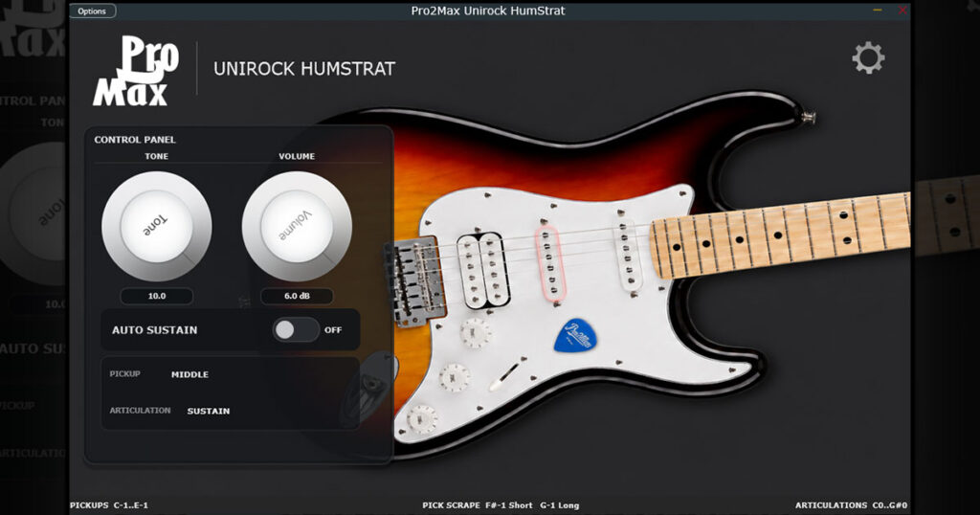Close the Pro2Max Unirock HumStrat window
980x515 pixels.
coord(902,11)
